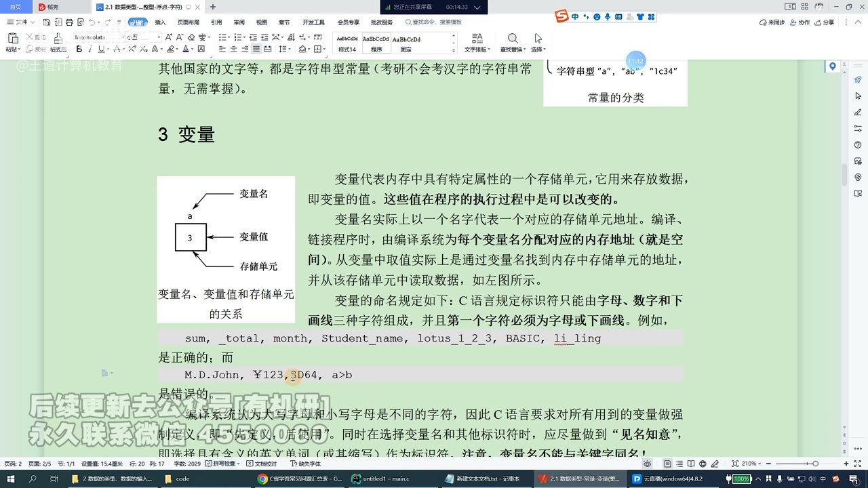Image resolution: width=868 pixels, height=488 pixels.
Task: Toggle superscript X² formatting
Action: (x=132, y=49)
